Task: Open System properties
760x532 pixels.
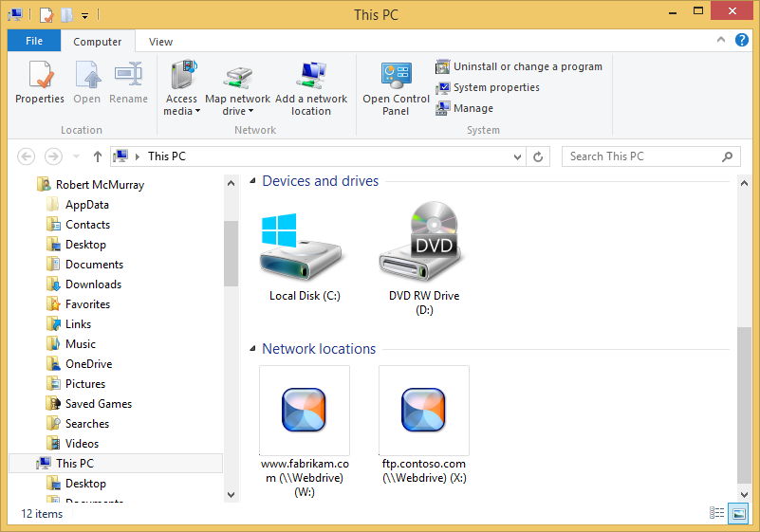Action: coord(488,87)
